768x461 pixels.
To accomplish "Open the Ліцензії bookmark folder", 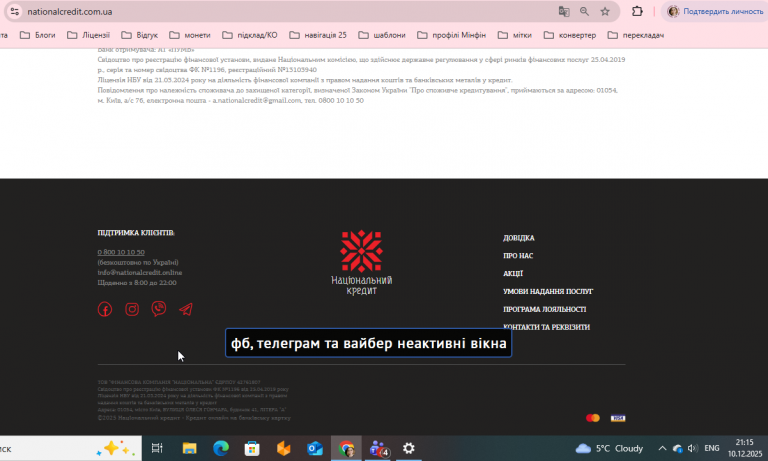I will click(88, 35).
